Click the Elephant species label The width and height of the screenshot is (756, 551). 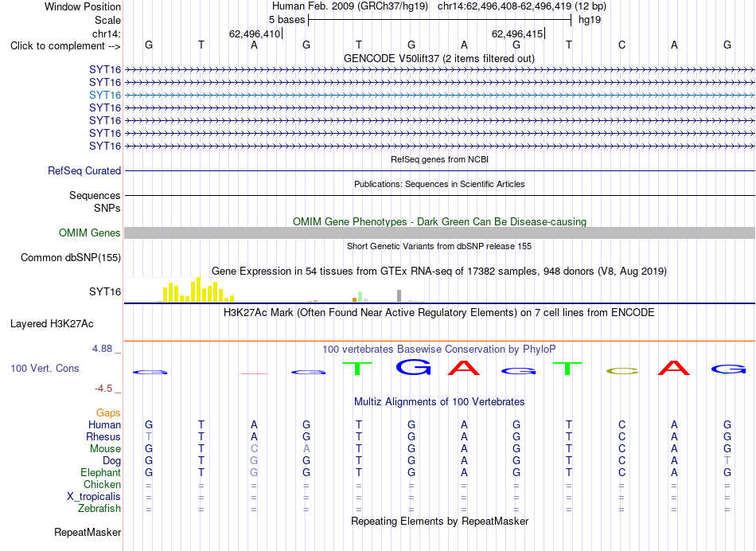(100, 473)
